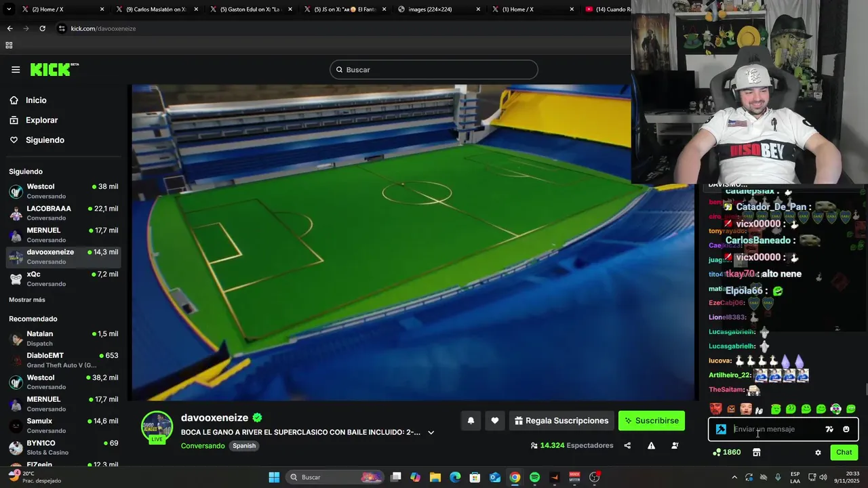Click the taskbar microphone icon
This screenshot has height=488, width=868.
[778, 477]
